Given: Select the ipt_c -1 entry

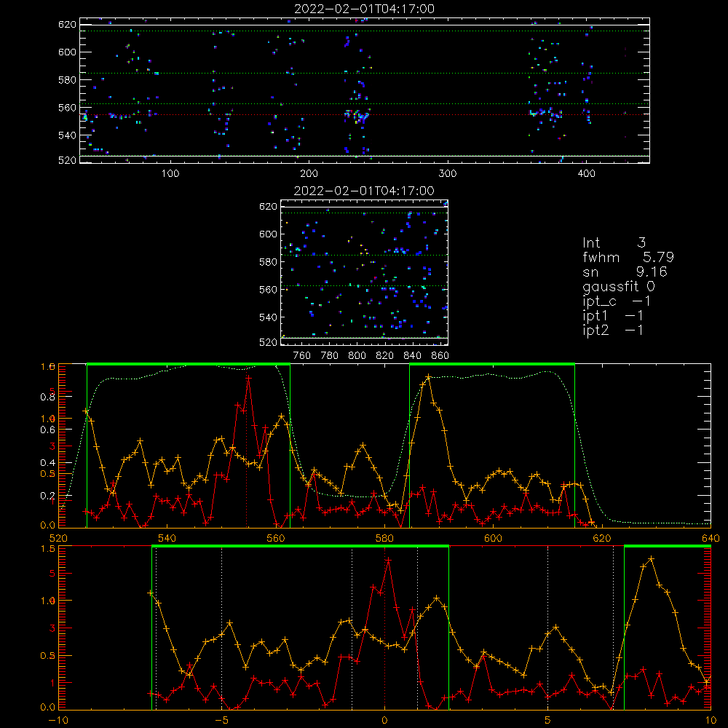Looking at the screenshot, I should point(617,301).
